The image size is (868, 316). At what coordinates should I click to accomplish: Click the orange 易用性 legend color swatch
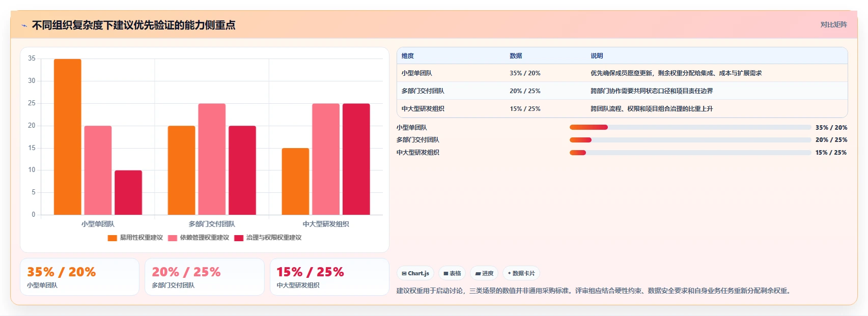click(x=113, y=238)
